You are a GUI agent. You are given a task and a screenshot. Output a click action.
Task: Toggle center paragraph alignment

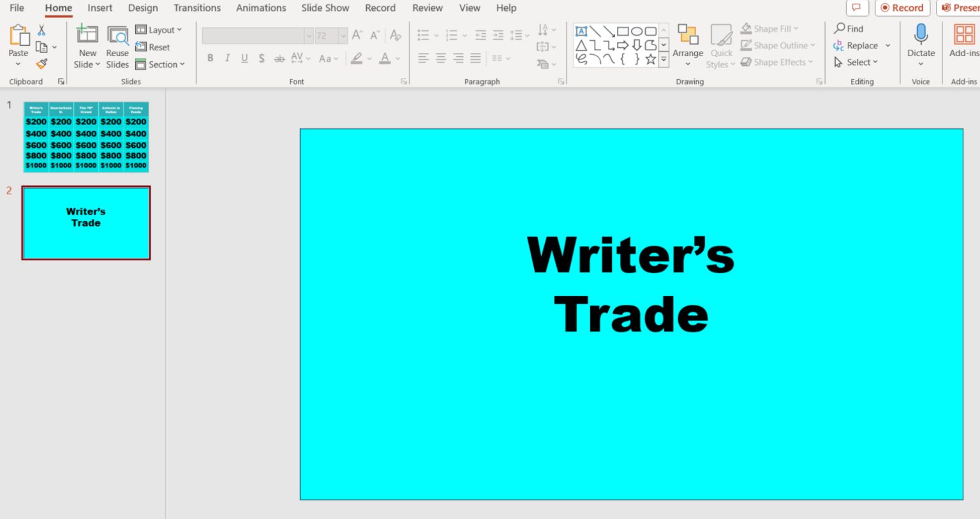[440, 58]
